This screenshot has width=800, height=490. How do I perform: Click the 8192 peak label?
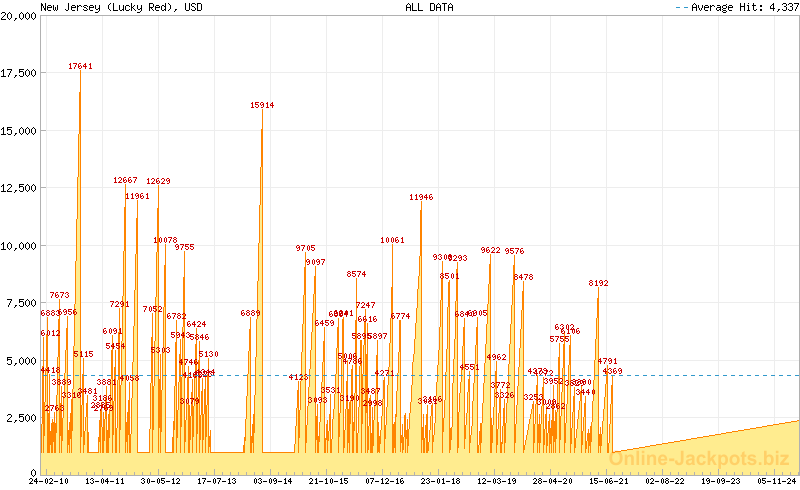click(x=598, y=284)
